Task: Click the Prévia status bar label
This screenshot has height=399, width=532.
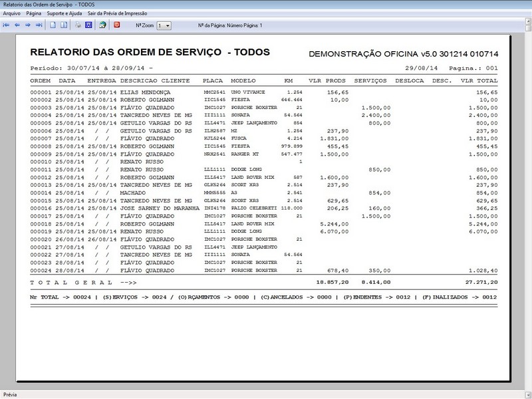Action: click(x=10, y=394)
